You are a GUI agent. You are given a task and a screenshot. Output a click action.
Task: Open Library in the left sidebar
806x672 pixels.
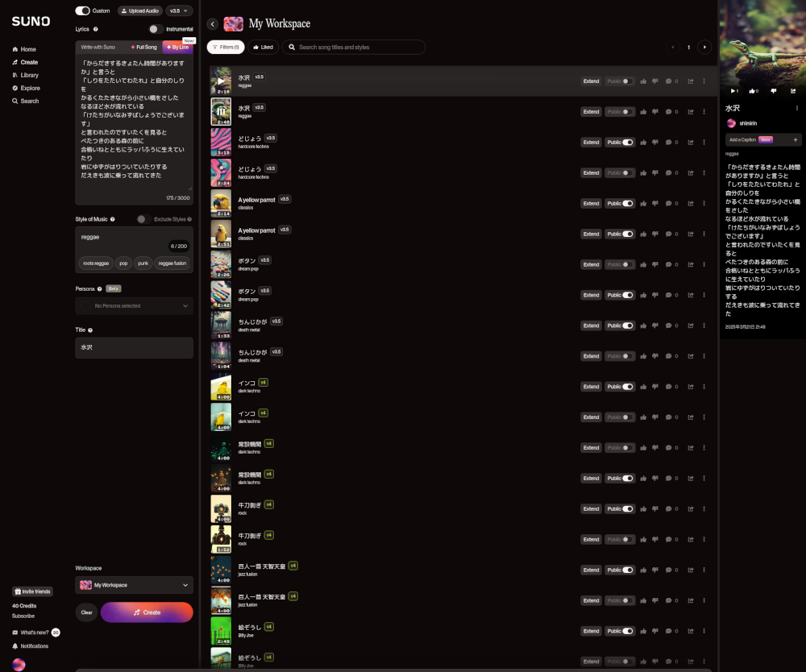pyautogui.click(x=29, y=75)
